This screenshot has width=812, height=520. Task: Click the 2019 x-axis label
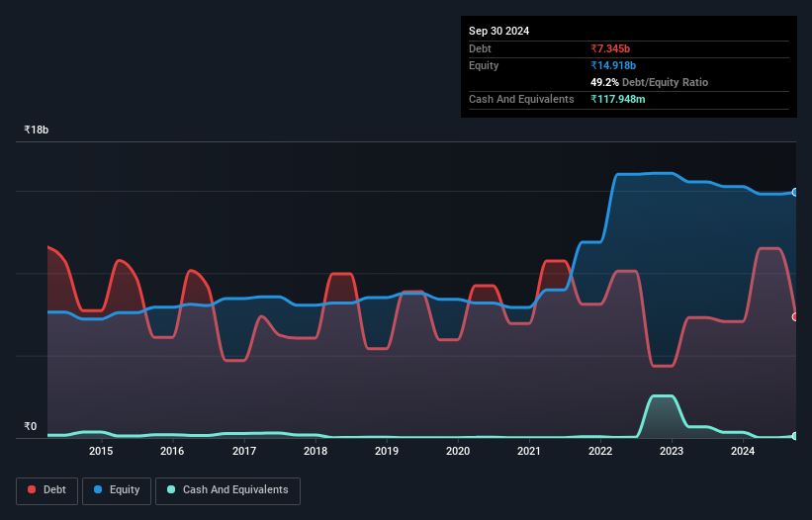387,451
